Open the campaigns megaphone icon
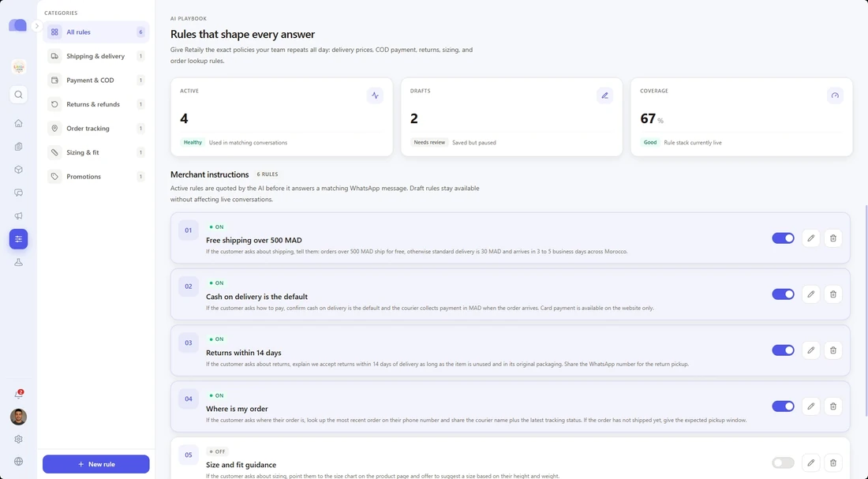 click(x=18, y=216)
